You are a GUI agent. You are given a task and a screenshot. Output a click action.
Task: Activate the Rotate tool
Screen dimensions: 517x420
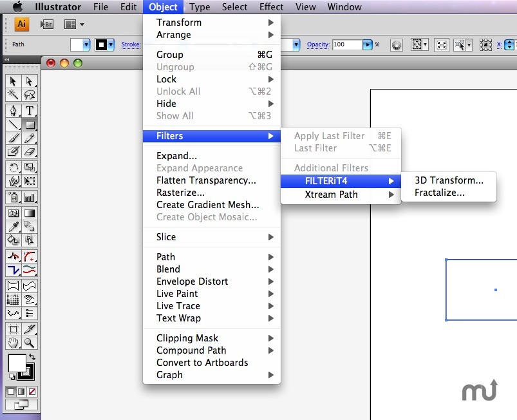pos(13,167)
